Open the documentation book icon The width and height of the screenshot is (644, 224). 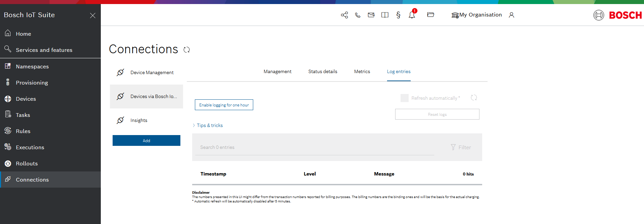(385, 15)
